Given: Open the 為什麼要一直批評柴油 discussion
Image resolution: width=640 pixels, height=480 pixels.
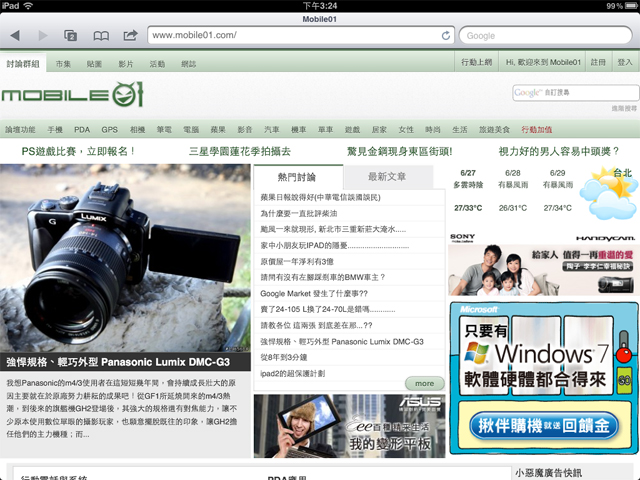Looking at the screenshot, I should [x=299, y=213].
